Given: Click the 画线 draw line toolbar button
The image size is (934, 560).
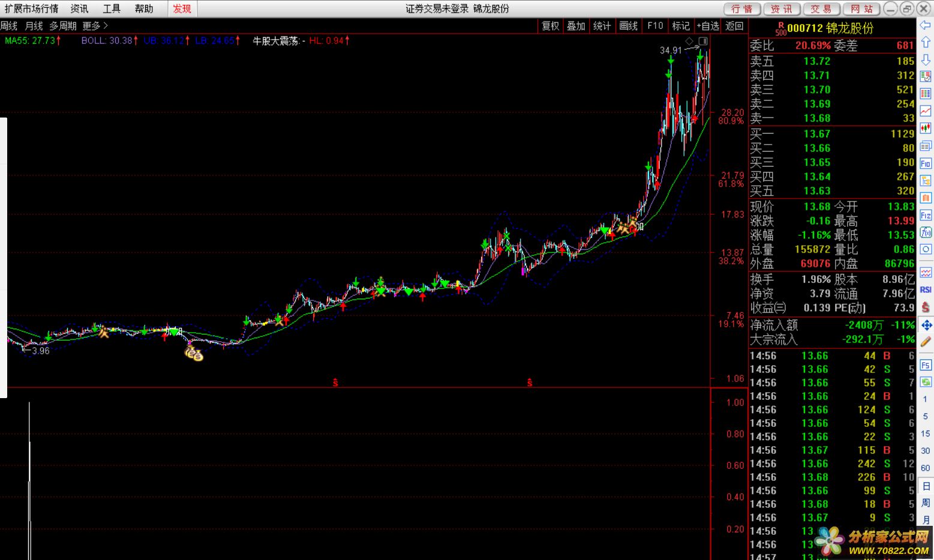Looking at the screenshot, I should (x=628, y=26).
